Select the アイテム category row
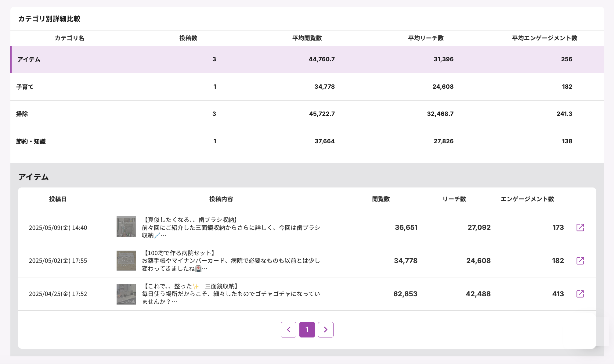 (29, 59)
